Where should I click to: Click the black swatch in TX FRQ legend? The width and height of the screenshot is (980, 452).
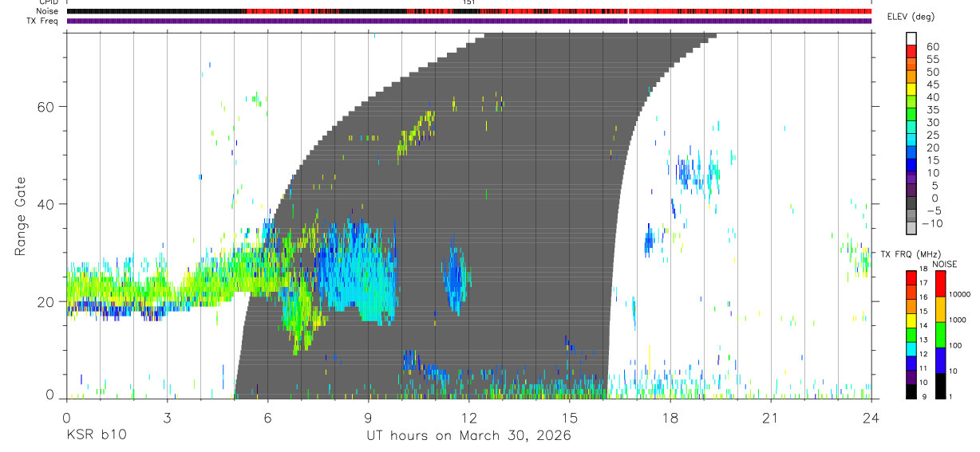pyautogui.click(x=911, y=391)
